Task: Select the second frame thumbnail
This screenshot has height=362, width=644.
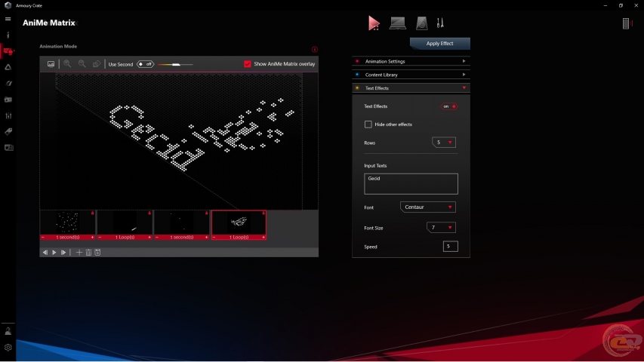Action: coord(125,222)
